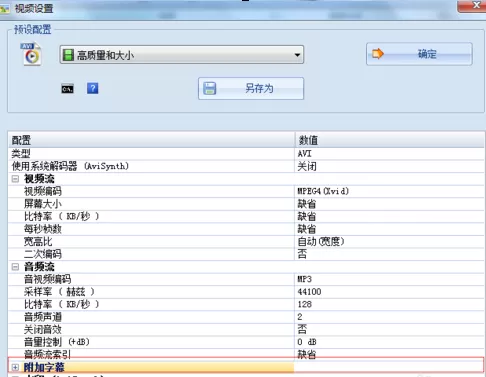
Task: Select the 音频声道 row
Action: click(246, 317)
